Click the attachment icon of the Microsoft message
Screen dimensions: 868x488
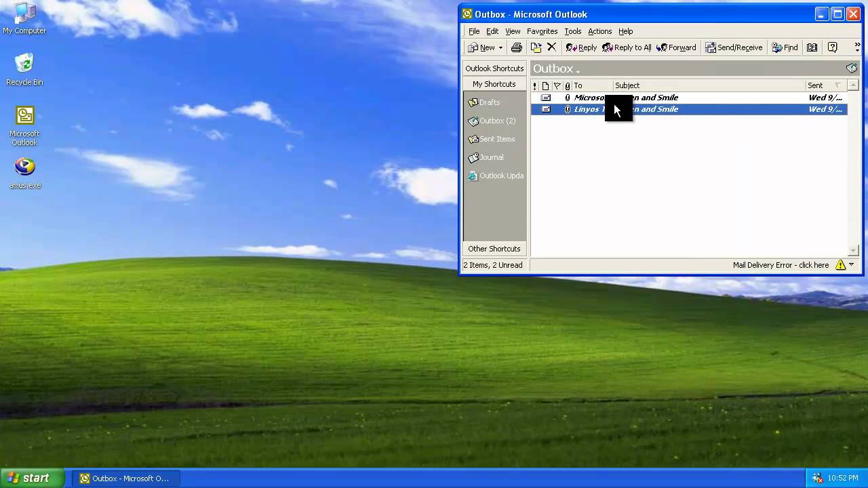pos(568,98)
